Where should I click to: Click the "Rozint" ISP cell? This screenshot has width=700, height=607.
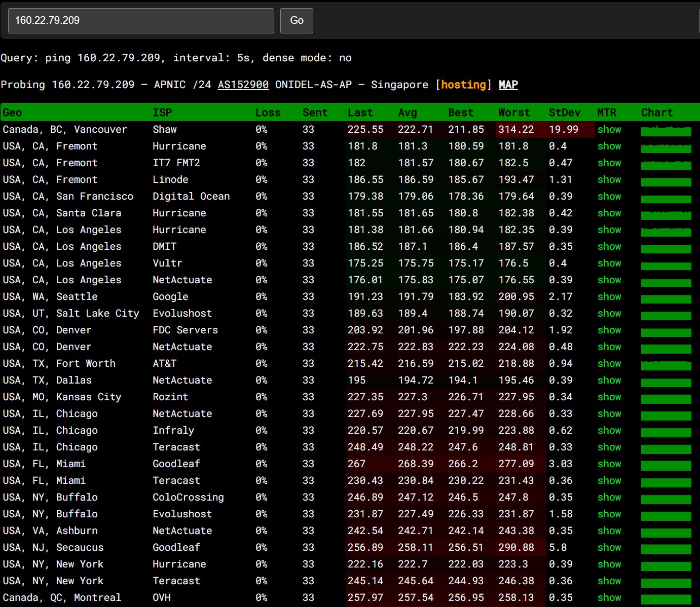click(170, 397)
